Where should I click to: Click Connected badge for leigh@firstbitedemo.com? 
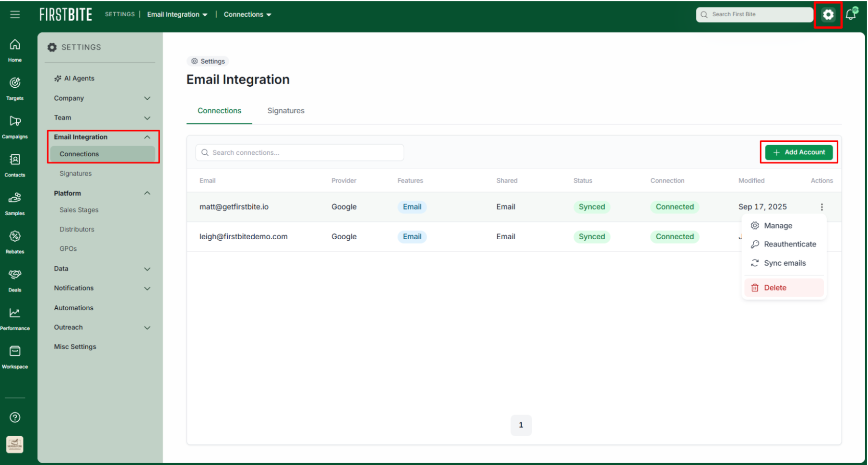(675, 237)
